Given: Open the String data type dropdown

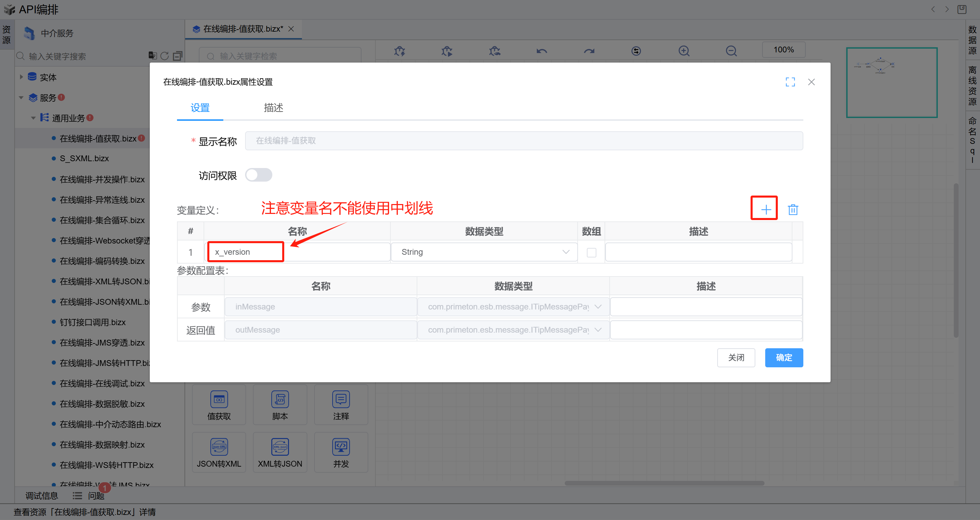Looking at the screenshot, I should click(484, 252).
